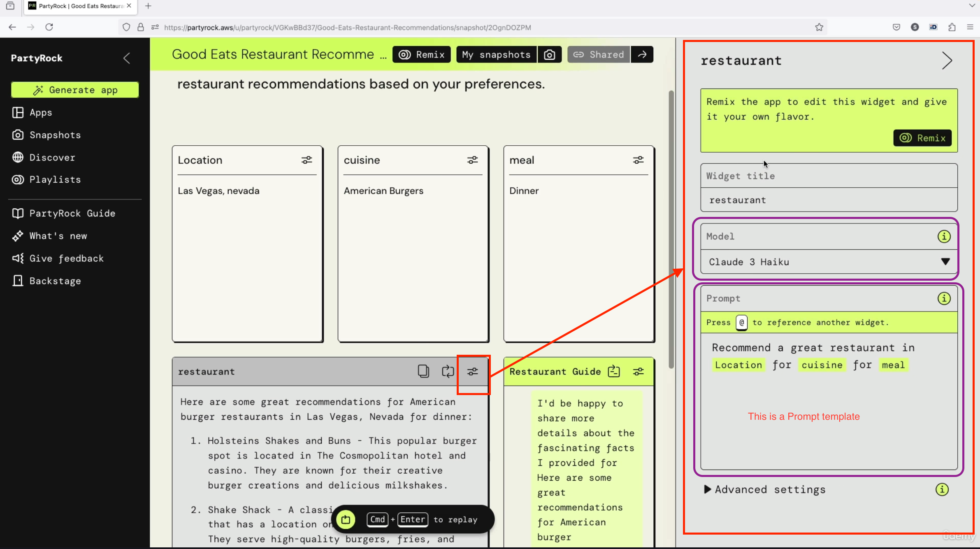Screen dimensions: 980x549
Task: Click the Shared link button
Action: coord(599,54)
